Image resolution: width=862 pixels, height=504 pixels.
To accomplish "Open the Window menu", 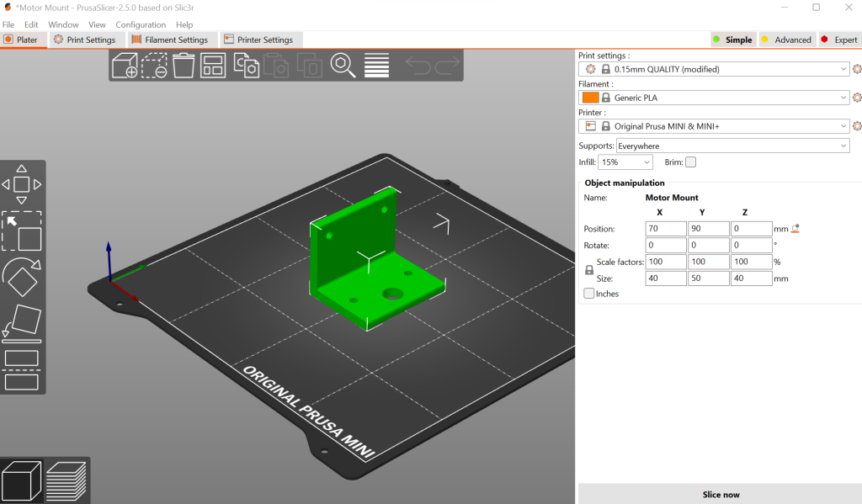I will tap(63, 24).
